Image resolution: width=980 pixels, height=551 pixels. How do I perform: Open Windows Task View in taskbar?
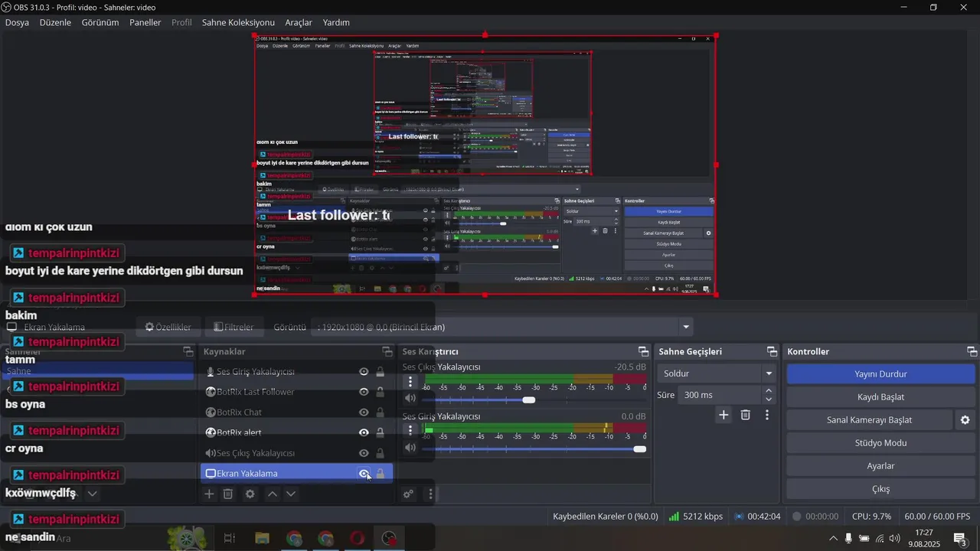pos(229,539)
